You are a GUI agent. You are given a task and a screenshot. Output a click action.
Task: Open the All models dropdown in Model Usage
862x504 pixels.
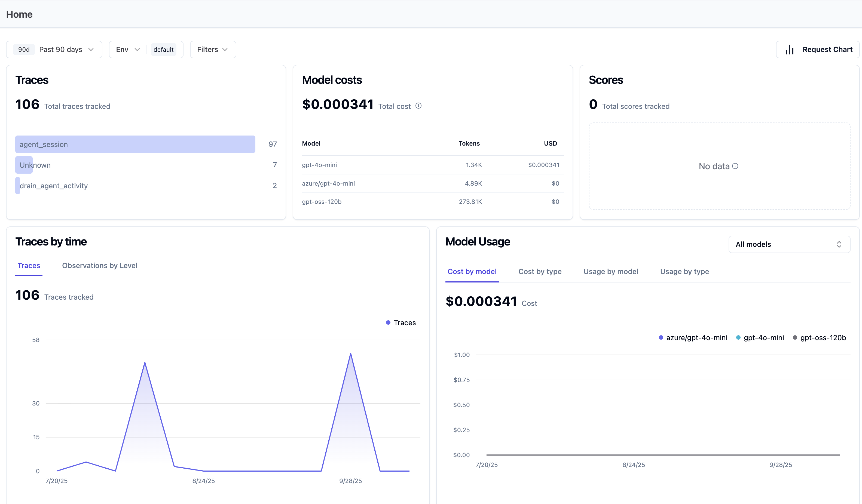pos(789,244)
